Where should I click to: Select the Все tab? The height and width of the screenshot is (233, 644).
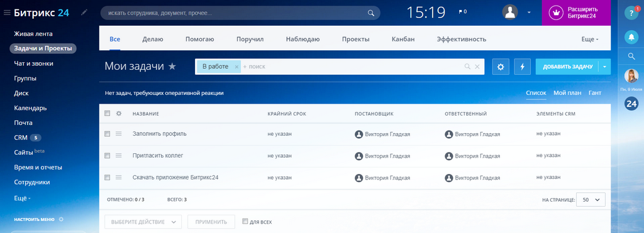[x=114, y=40]
